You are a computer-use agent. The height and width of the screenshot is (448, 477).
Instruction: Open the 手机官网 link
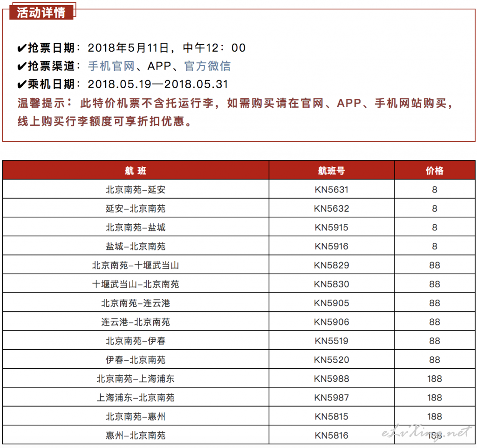pyautogui.click(x=111, y=66)
